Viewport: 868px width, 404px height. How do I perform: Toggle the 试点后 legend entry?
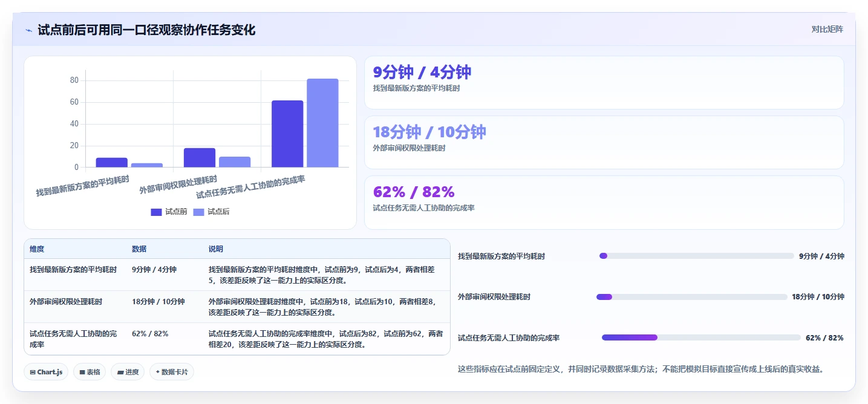[x=211, y=212]
